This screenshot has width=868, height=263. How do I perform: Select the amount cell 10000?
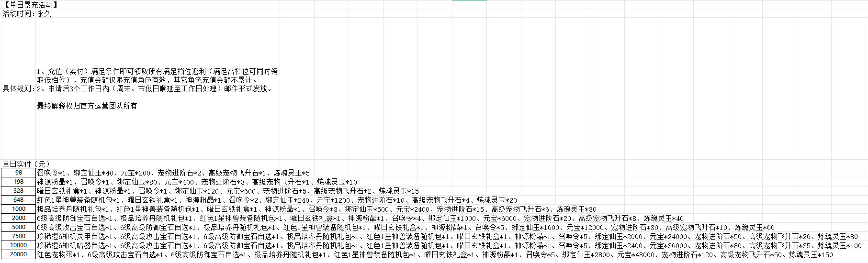pyautogui.click(x=19, y=245)
